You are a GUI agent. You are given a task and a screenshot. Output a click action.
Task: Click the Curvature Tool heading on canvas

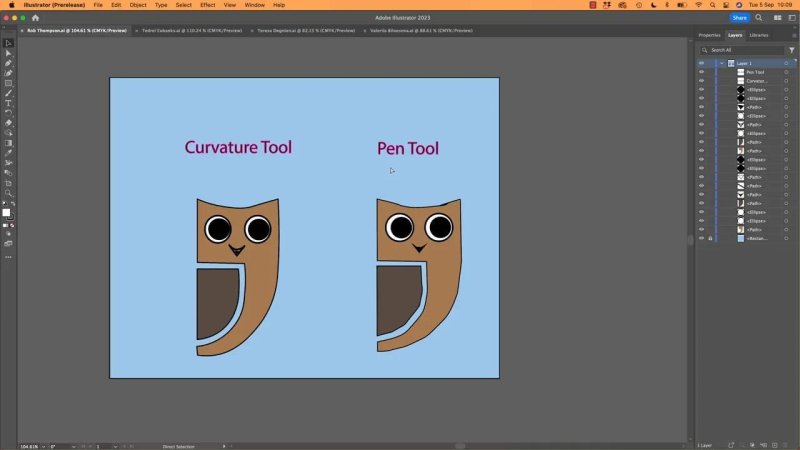point(238,147)
